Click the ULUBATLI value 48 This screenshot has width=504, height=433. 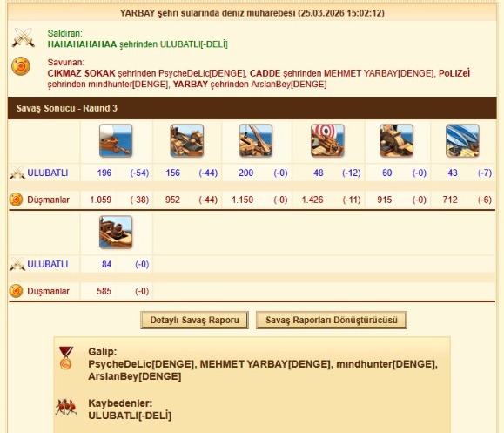(x=319, y=173)
